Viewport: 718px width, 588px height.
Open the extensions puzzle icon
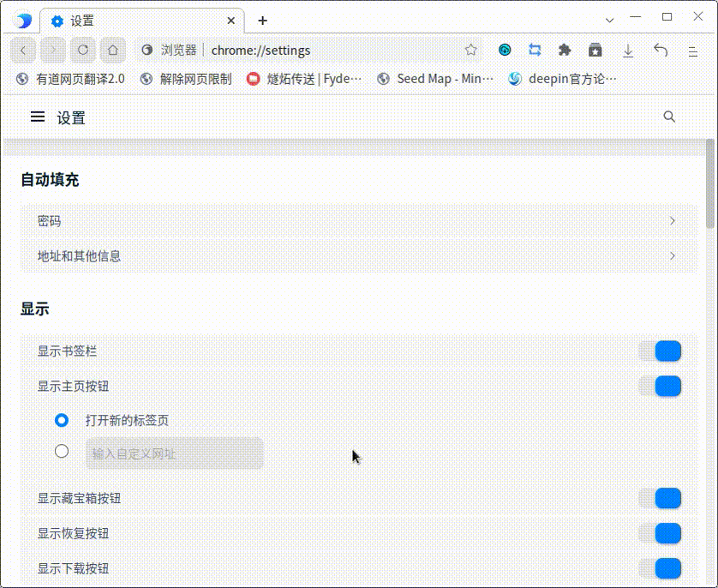(565, 50)
